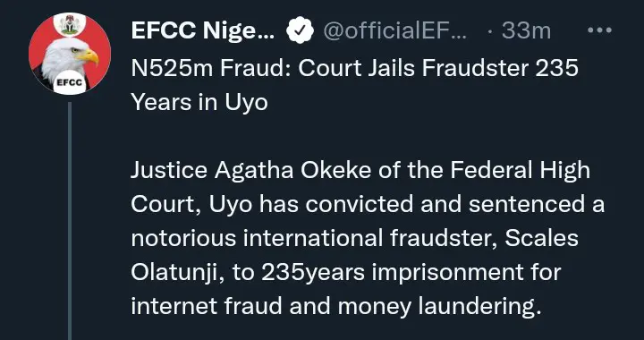
Task: Open the three-dot more options menu
Action: 599,30
